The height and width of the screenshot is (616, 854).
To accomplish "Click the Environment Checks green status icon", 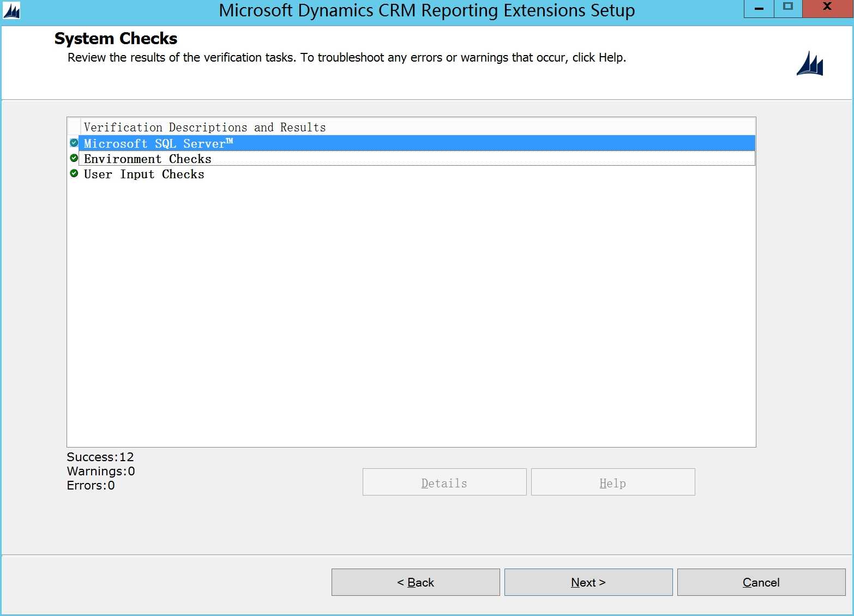I will (74, 158).
